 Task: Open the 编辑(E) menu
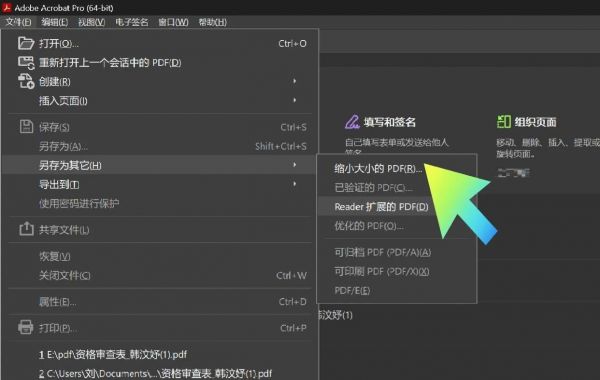tap(54, 22)
